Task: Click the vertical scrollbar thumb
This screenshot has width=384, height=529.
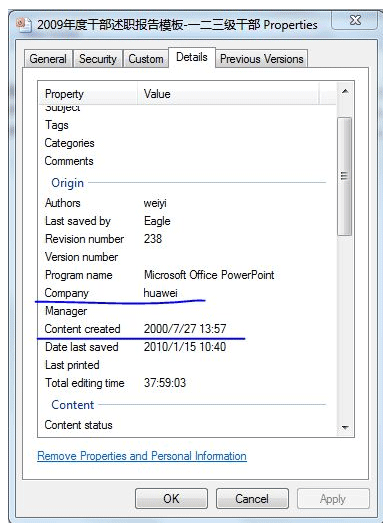Action: [x=345, y=176]
